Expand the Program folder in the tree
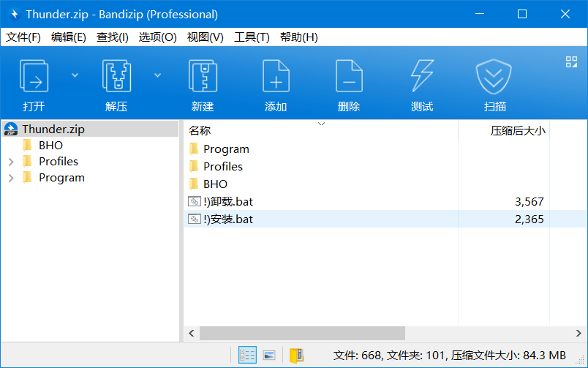Viewport: 588px width, 368px height. (10, 178)
